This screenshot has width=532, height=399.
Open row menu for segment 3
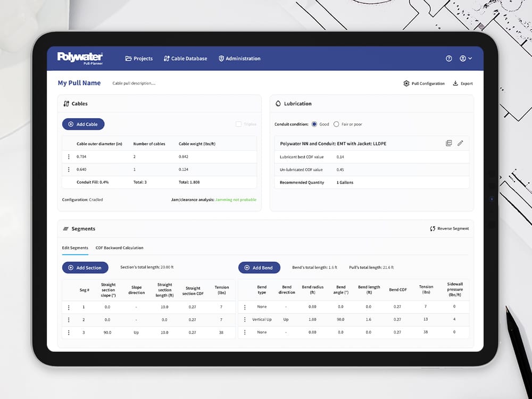[69, 333]
